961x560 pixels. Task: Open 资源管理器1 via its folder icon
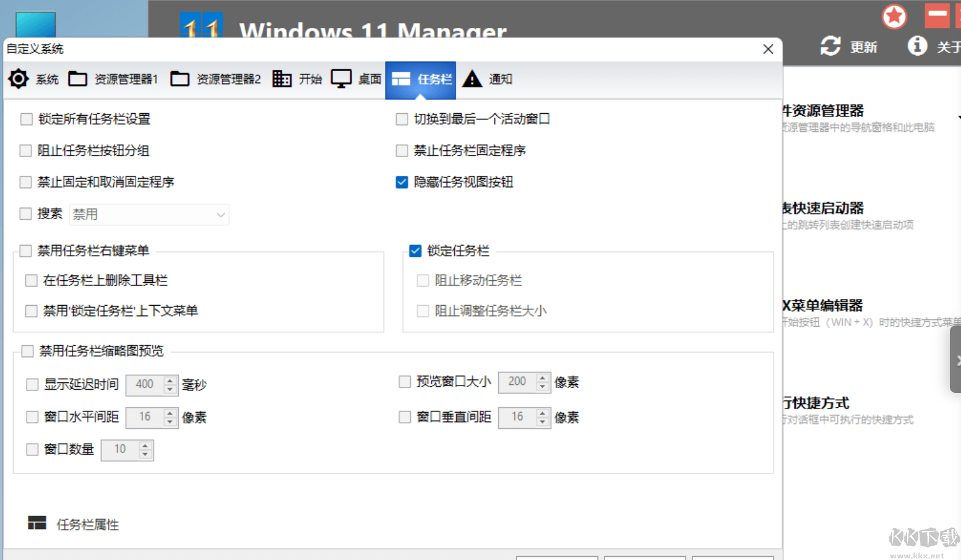pyautogui.click(x=78, y=79)
